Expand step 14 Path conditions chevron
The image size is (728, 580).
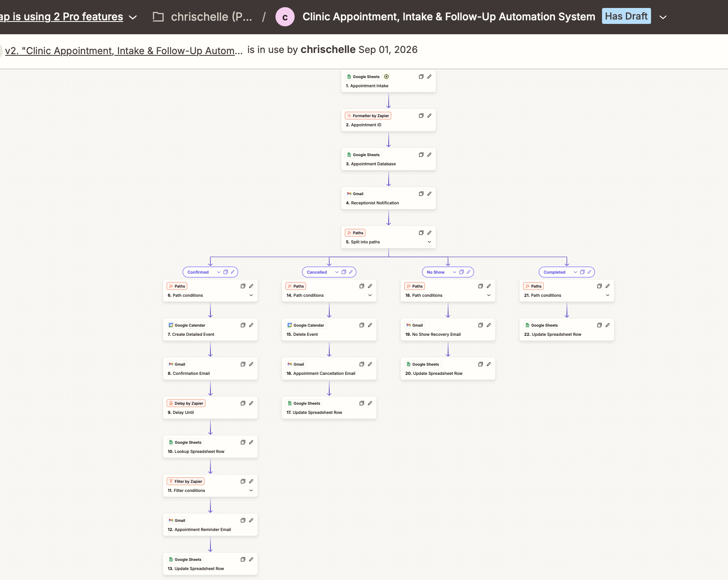click(x=370, y=295)
